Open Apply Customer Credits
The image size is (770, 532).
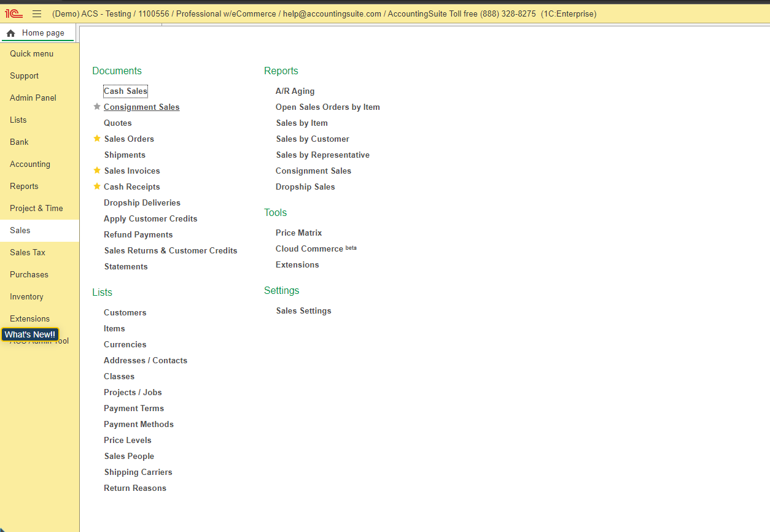pyautogui.click(x=150, y=218)
